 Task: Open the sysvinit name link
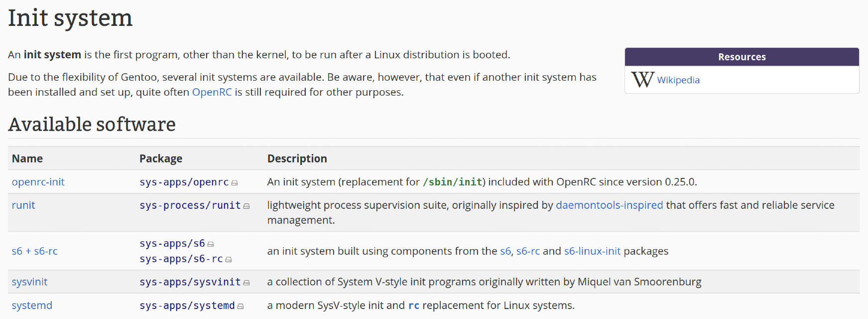point(29,282)
